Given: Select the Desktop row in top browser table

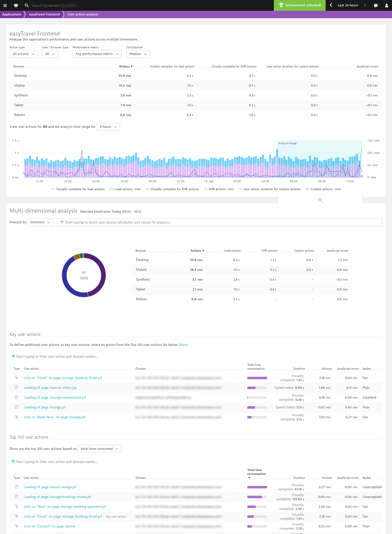Looking at the screenshot, I should 196,76.
